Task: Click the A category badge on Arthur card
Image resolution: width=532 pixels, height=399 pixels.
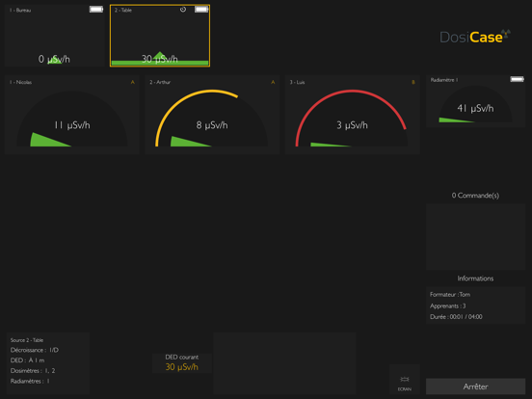Action: [273, 82]
